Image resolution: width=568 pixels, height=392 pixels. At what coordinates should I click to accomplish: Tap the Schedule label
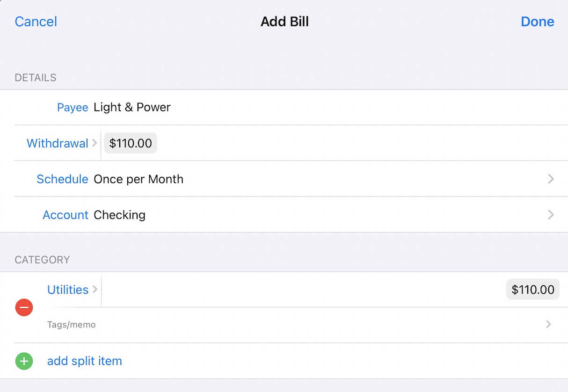point(62,179)
